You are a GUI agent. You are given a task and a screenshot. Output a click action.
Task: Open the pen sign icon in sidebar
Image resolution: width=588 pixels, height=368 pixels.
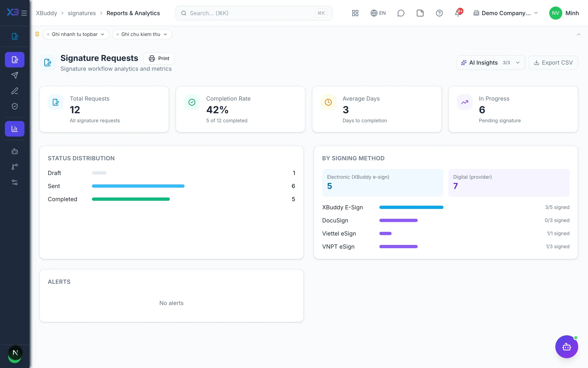[15, 91]
